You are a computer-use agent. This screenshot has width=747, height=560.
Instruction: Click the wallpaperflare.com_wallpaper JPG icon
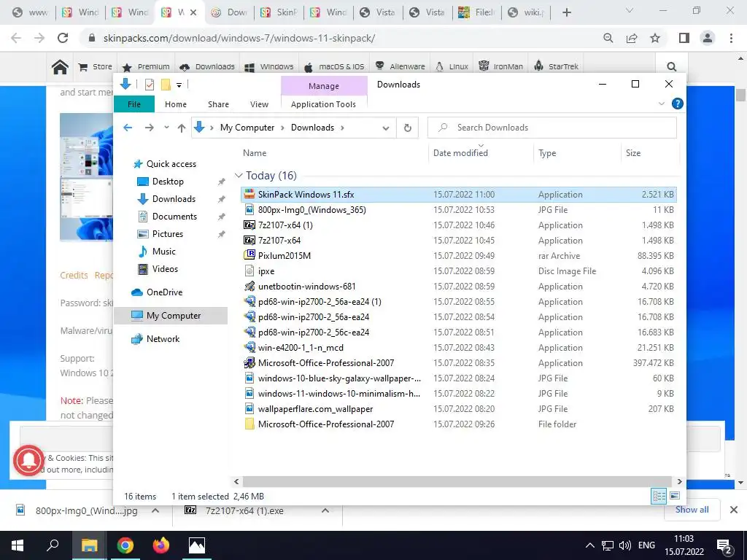[x=249, y=408]
